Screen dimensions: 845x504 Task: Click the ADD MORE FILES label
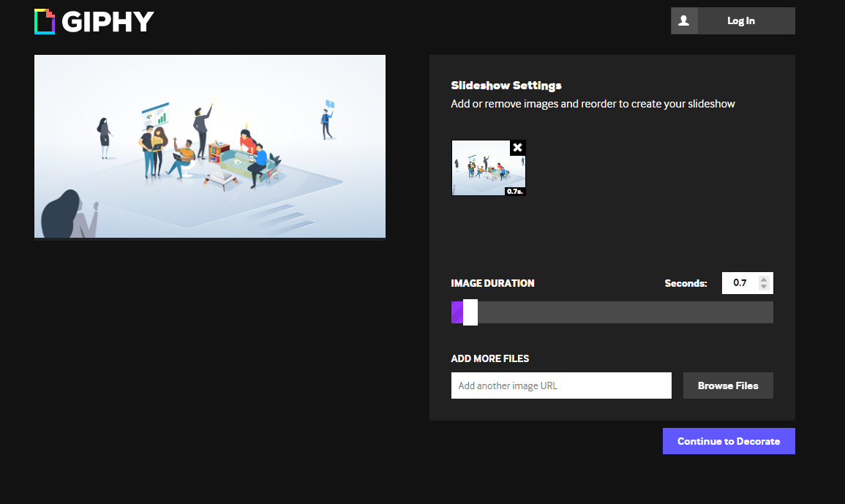pos(489,358)
